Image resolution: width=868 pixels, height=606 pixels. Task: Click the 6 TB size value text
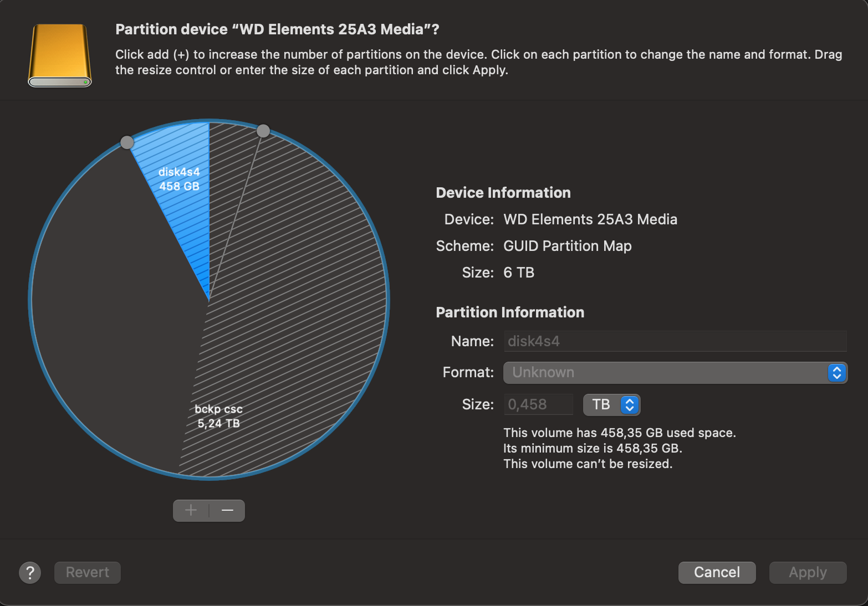click(x=519, y=272)
